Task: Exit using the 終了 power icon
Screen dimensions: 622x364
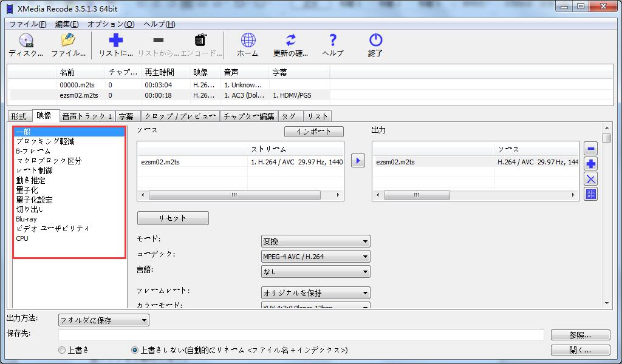Action: 375,45
